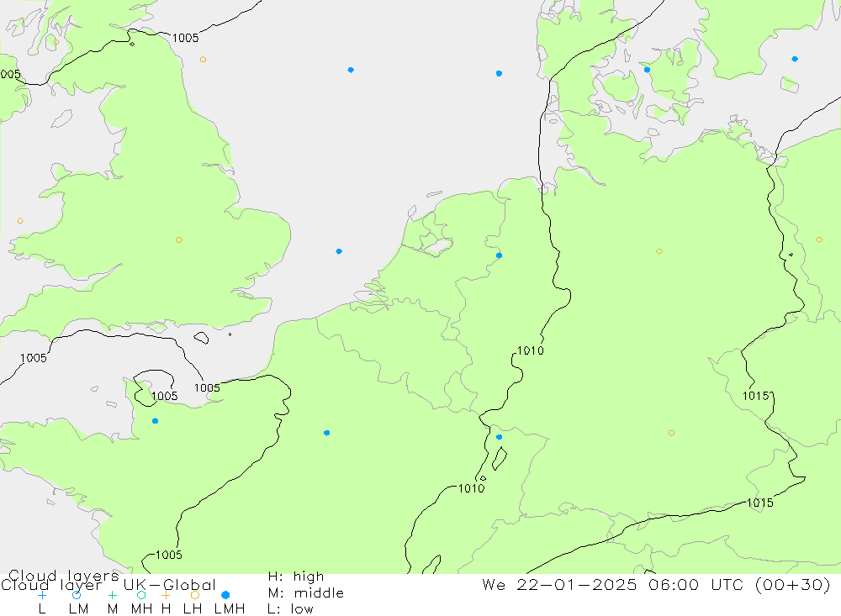The height and width of the screenshot is (616, 841).
Task: Select the blue LMH marker in the northern North Sea nearest Scotland
Action: click(x=351, y=70)
